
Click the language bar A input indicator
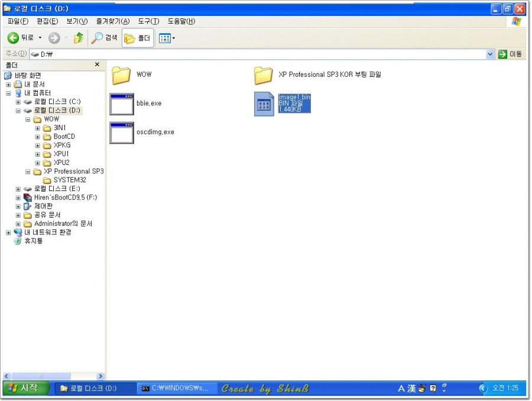tap(401, 389)
